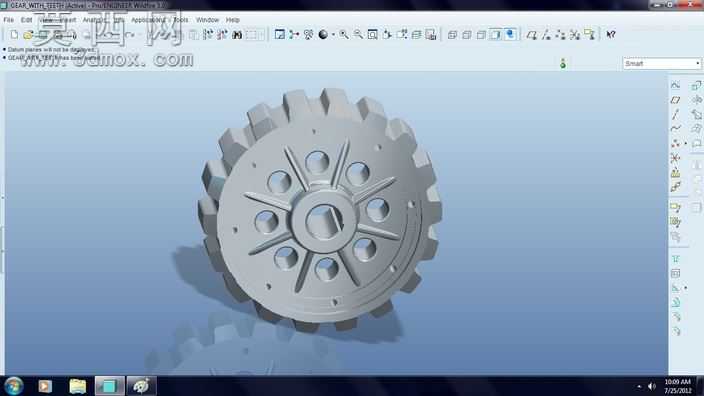This screenshot has height=396, width=704.
Task: Apply the appearance sphere icon
Action: 323,35
